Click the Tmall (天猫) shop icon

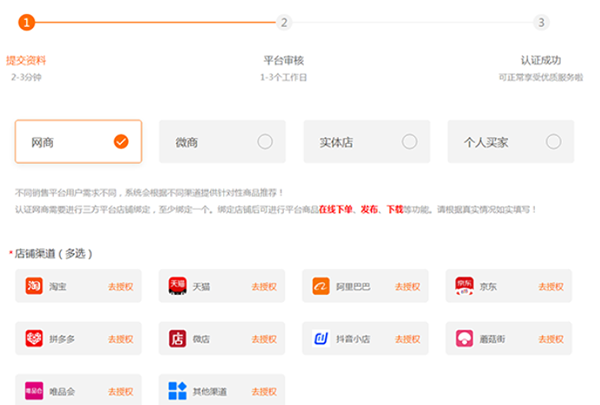(178, 286)
